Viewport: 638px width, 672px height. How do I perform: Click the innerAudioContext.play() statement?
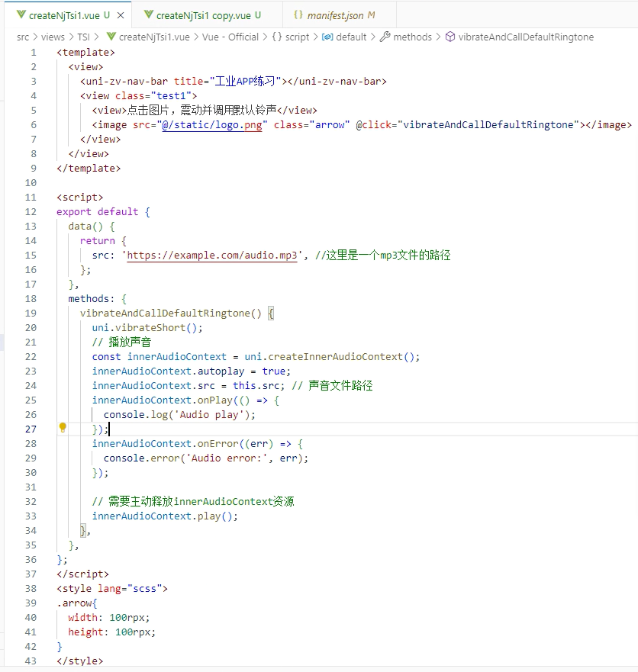pos(165,516)
